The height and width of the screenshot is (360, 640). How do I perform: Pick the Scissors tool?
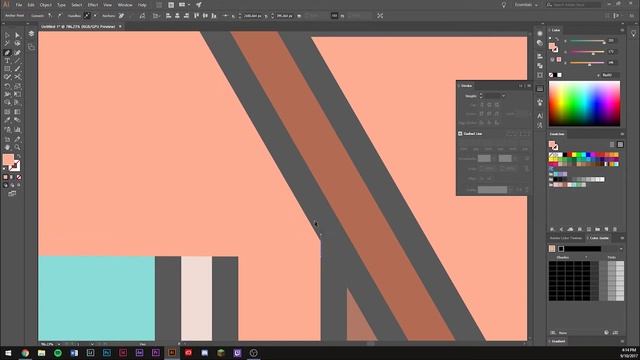(x=18, y=77)
